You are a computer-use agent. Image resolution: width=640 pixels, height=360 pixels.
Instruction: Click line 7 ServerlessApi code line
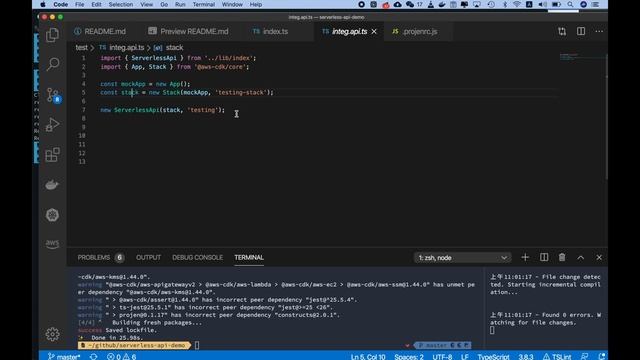[x=162, y=110]
